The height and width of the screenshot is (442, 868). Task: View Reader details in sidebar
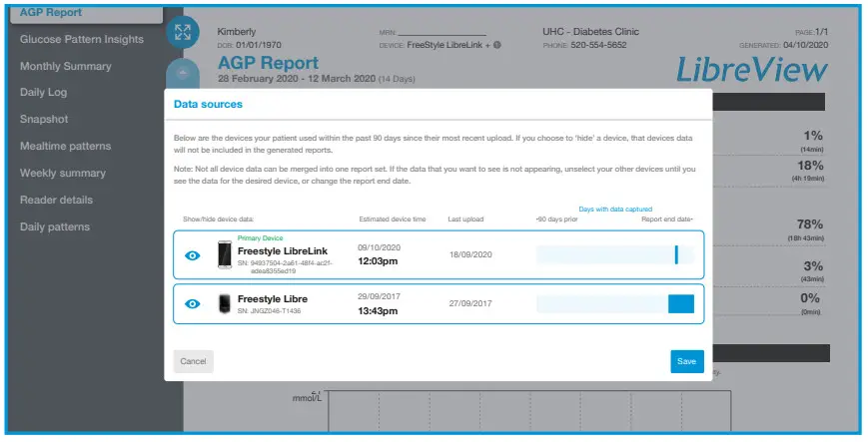[x=56, y=200]
